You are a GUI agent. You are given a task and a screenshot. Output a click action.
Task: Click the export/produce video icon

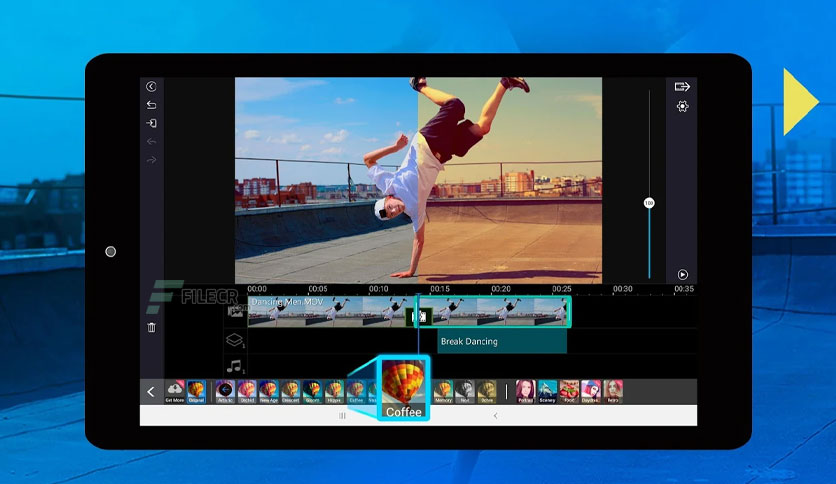click(x=682, y=87)
